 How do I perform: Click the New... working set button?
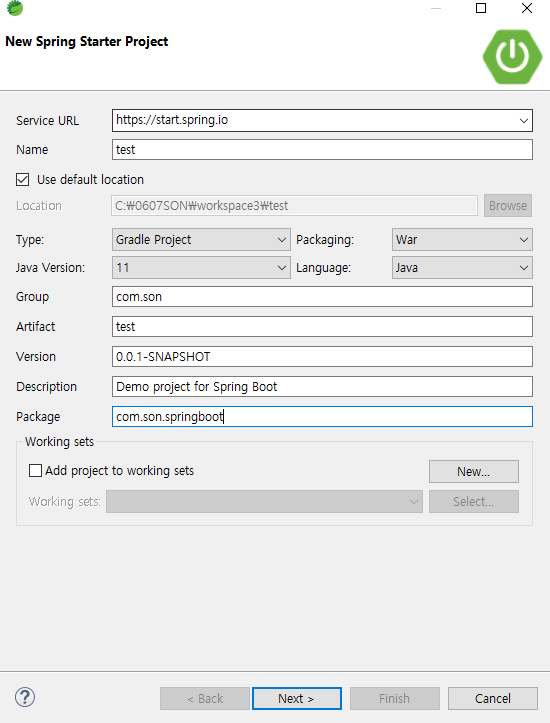(x=473, y=471)
